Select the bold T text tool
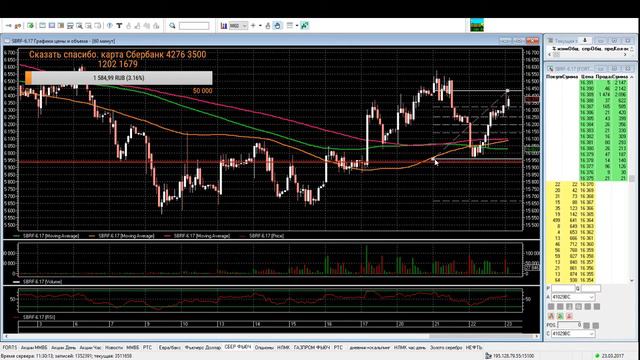Image resolution: width=640 pixels, height=360 pixels. 119,26
